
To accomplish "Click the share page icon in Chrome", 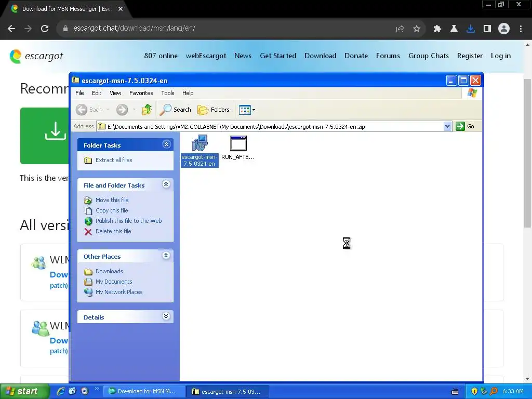I will coord(400,29).
